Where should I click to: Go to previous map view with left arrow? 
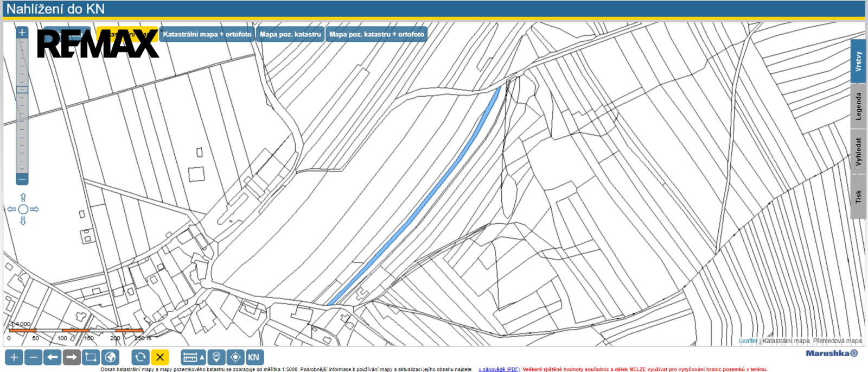52,357
